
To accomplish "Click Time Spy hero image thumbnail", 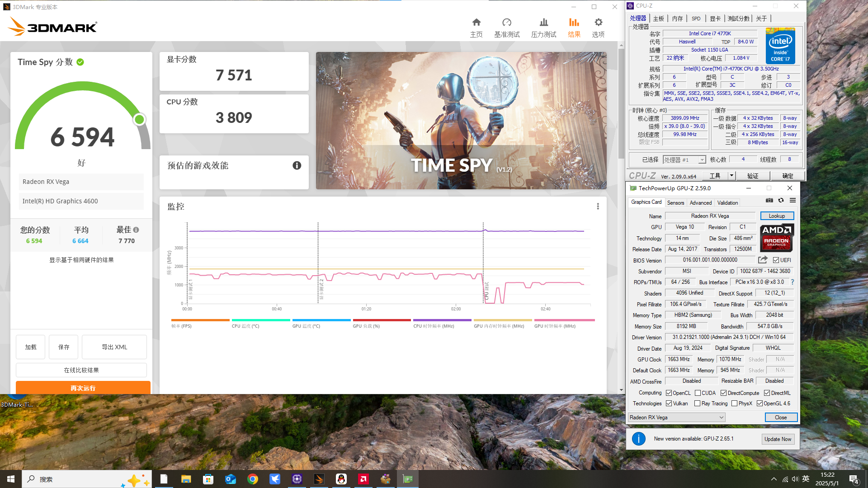I will pos(461,121).
